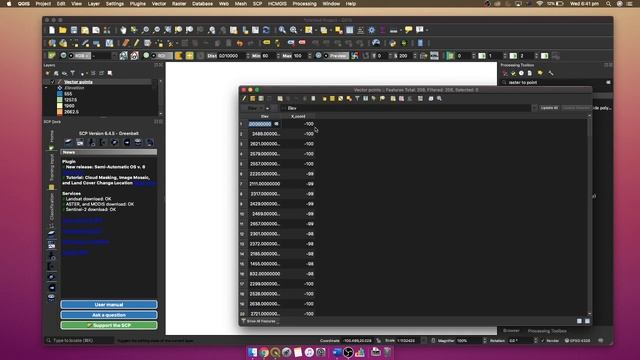Open the map tips speech bubble icon
This screenshot has height=360, width=640.
tap(408, 30)
